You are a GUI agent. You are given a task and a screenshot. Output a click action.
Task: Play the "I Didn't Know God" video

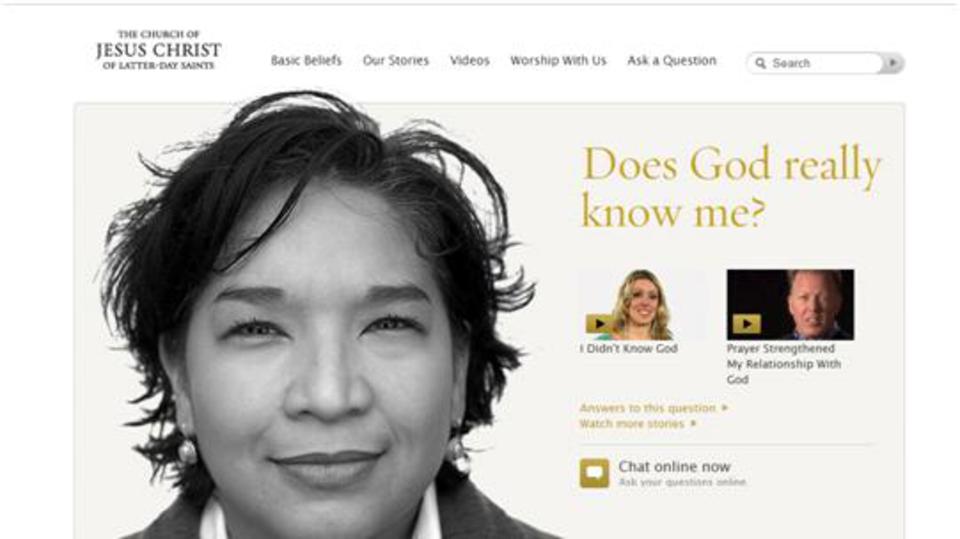(598, 323)
